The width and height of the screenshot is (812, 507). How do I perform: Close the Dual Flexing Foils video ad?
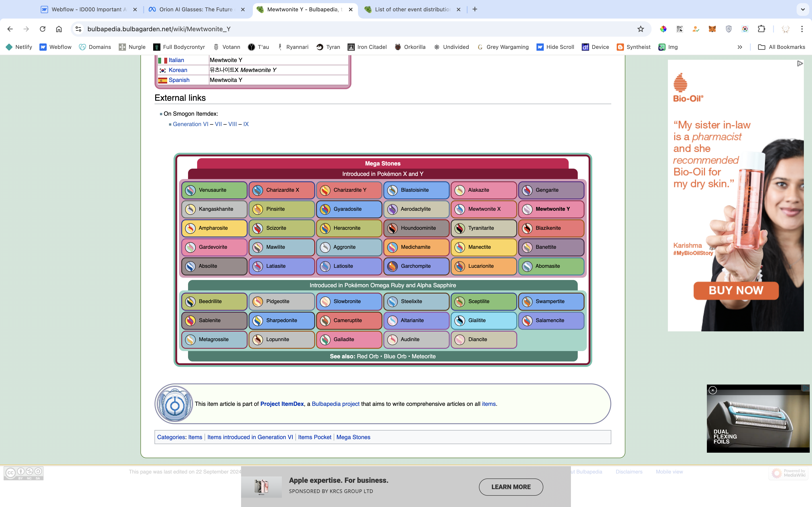click(713, 390)
